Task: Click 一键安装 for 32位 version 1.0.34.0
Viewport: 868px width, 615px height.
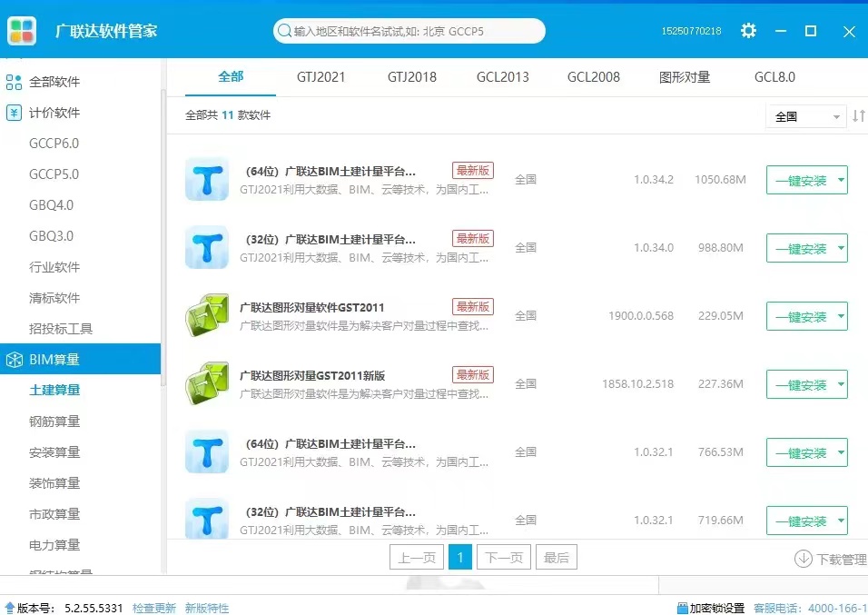Action: point(801,248)
